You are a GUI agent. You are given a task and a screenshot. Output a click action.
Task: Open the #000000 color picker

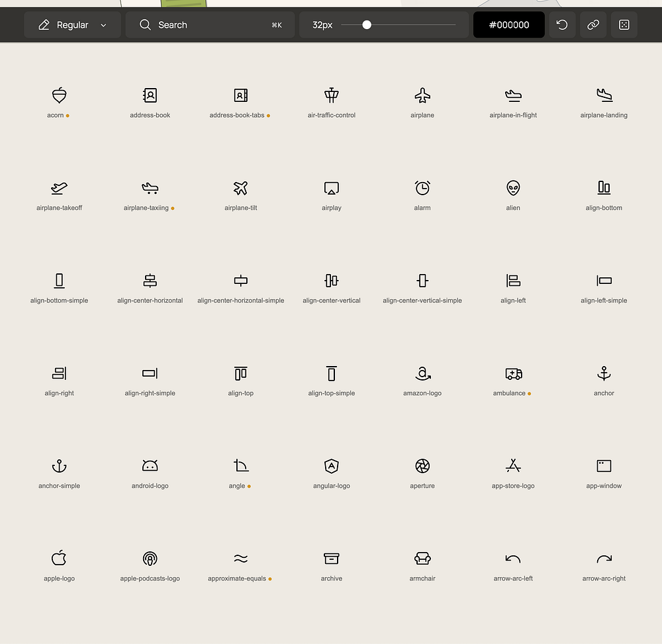[508, 25]
